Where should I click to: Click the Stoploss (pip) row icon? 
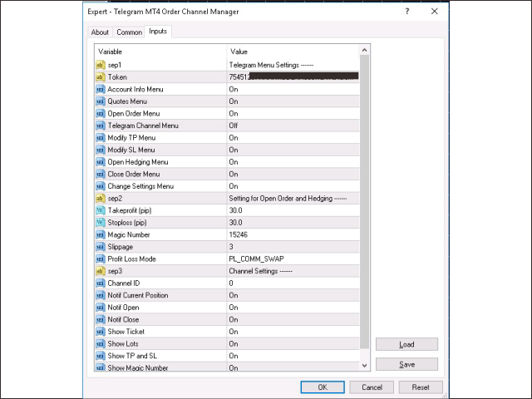coord(100,223)
